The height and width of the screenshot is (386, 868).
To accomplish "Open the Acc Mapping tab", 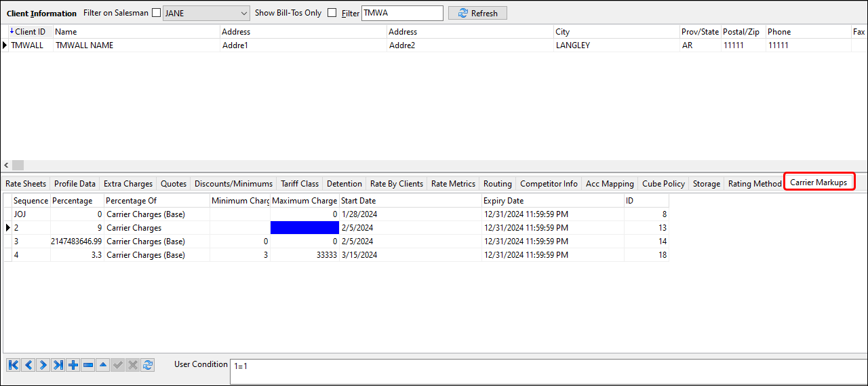I will pos(610,184).
